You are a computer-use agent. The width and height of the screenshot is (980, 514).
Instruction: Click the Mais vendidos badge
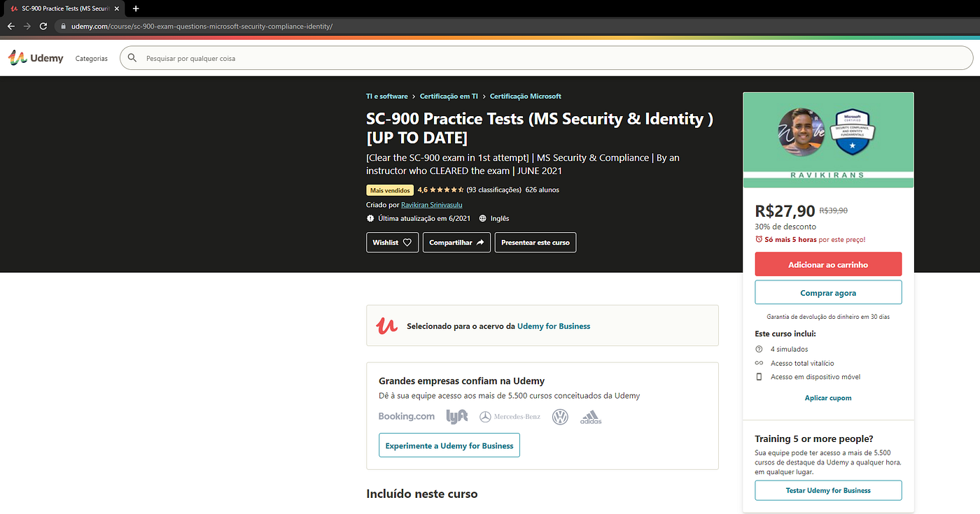pos(390,190)
